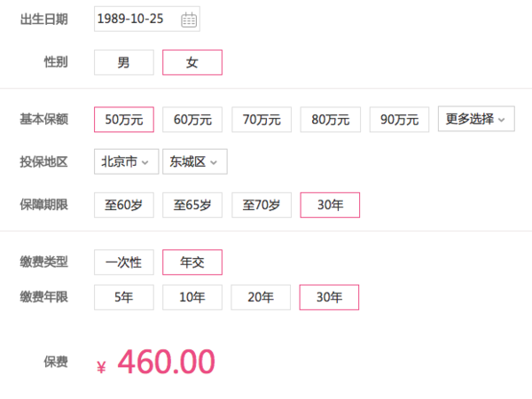The image size is (532, 399).
Task: Choose 50万元 coverage amount
Action: pos(124,120)
